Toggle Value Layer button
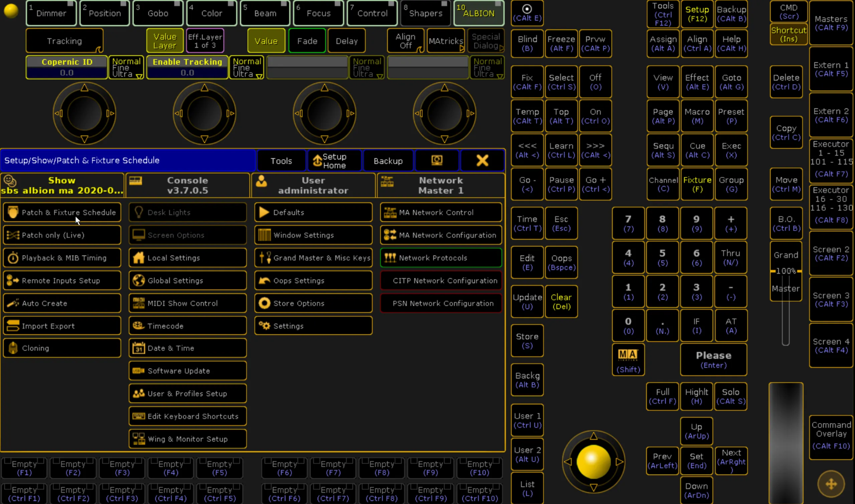The height and width of the screenshot is (504, 855). pos(165,41)
